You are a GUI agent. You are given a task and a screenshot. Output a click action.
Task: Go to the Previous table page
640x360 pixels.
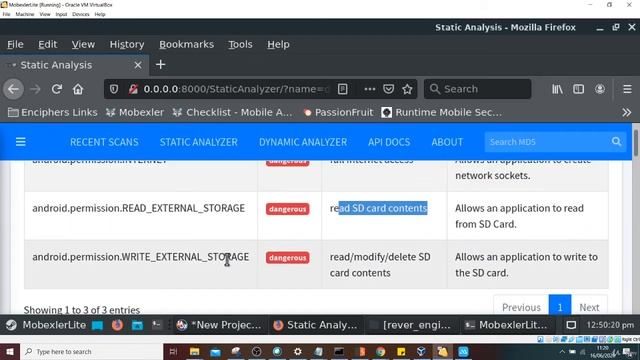coord(521,307)
